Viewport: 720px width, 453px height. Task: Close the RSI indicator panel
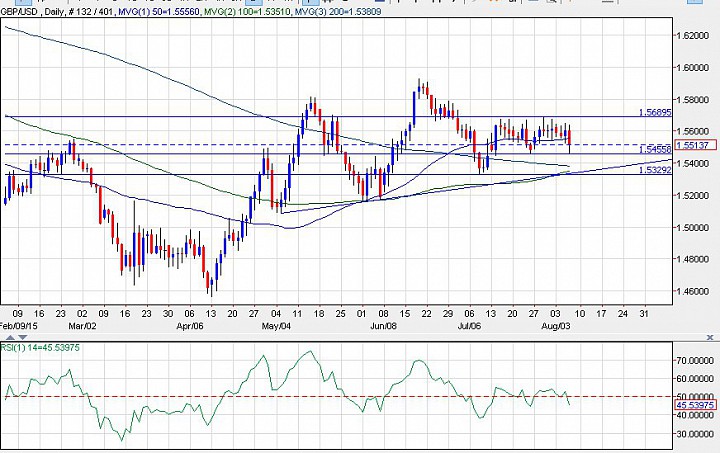710,337
